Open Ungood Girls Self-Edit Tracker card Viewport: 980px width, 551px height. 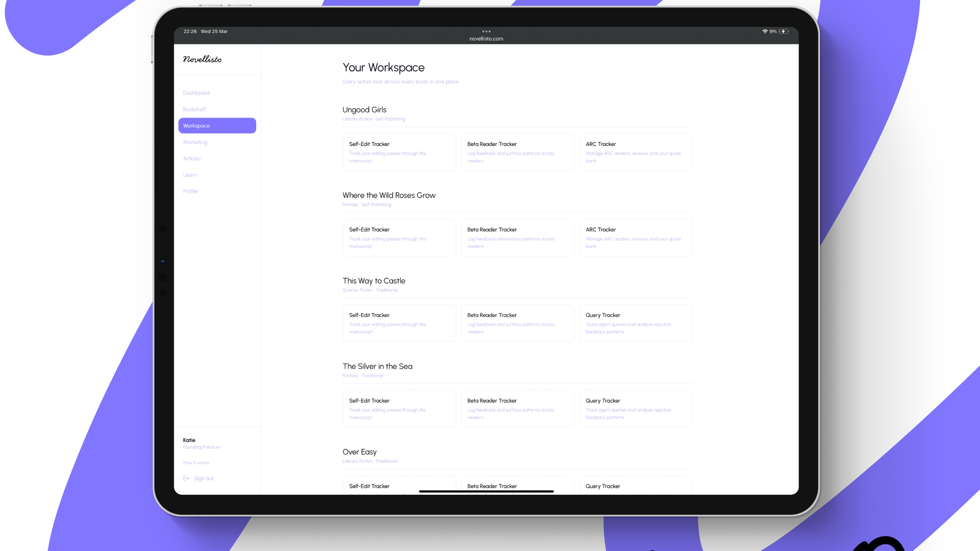(399, 152)
